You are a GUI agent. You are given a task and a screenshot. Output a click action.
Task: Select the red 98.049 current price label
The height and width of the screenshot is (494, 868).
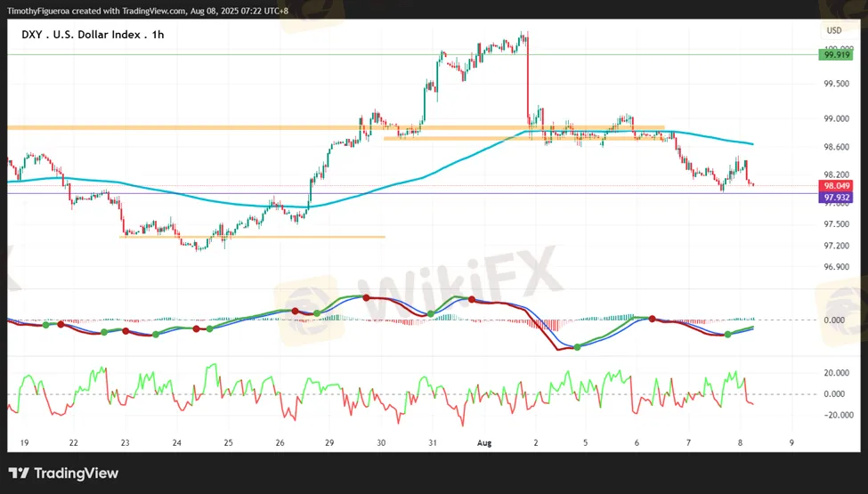click(x=836, y=186)
